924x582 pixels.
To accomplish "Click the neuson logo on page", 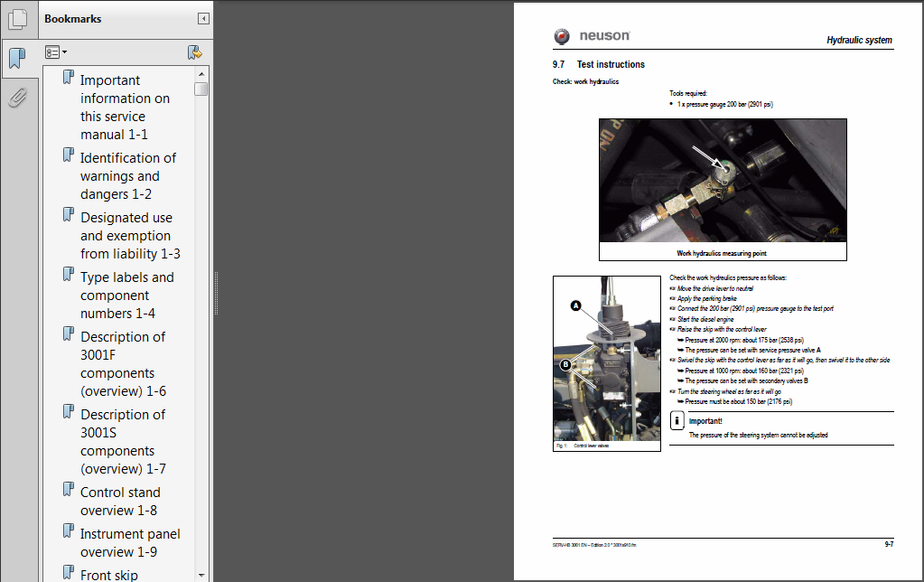I will coord(592,36).
